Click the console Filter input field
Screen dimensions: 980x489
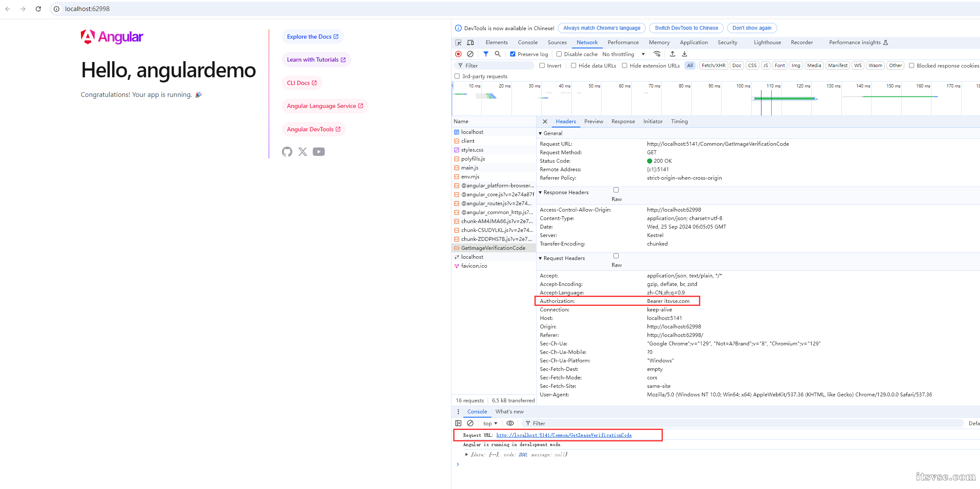(742, 423)
